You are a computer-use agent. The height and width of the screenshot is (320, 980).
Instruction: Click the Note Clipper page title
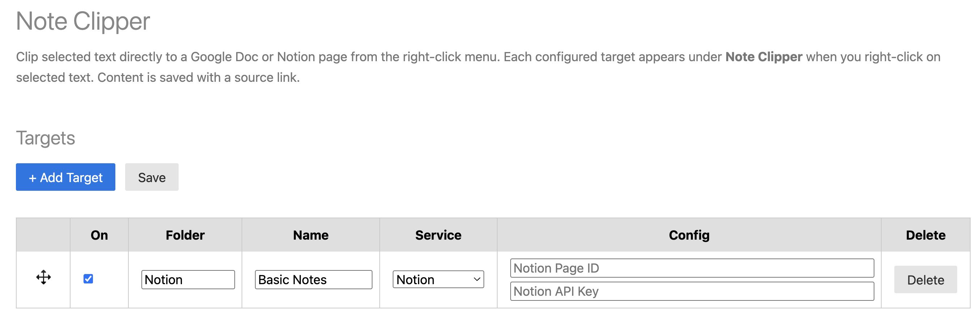[x=83, y=21]
